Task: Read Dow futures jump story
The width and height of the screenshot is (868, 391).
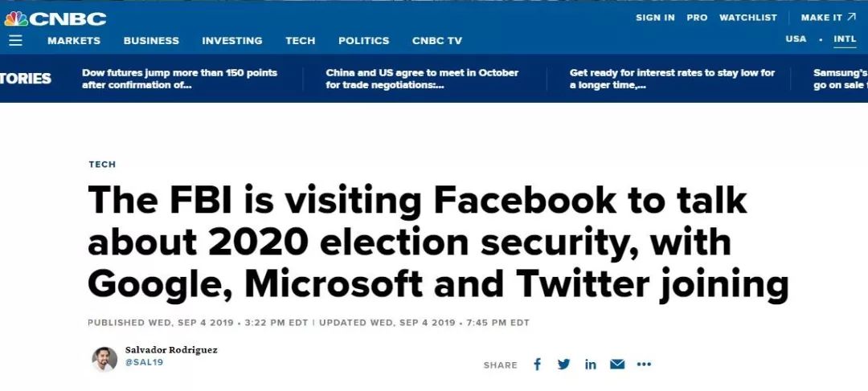Action: 179,79
